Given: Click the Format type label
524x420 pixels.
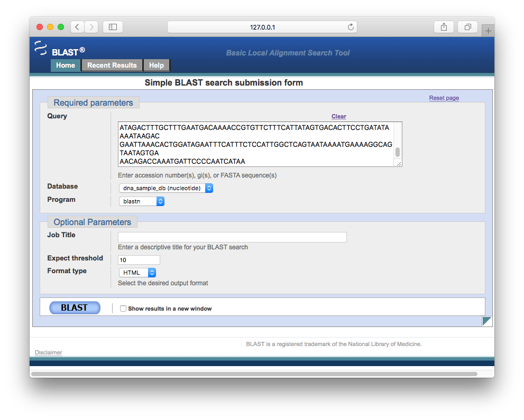Looking at the screenshot, I should pyautogui.click(x=67, y=271).
